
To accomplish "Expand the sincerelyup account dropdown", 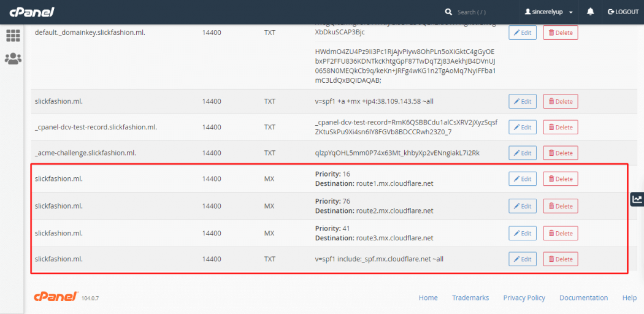I will 549,12.
